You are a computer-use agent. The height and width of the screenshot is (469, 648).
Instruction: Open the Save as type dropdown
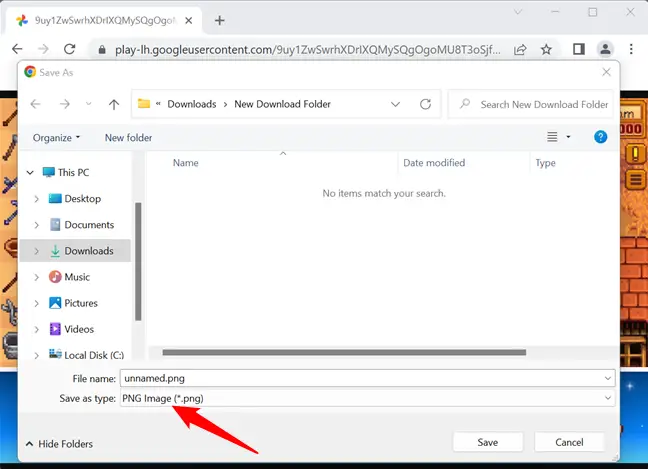point(367,398)
